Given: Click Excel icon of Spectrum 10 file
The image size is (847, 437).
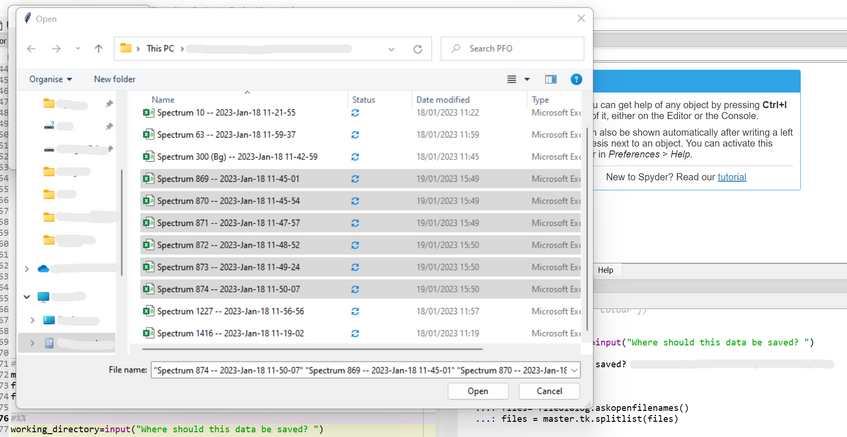Looking at the screenshot, I should (148, 113).
